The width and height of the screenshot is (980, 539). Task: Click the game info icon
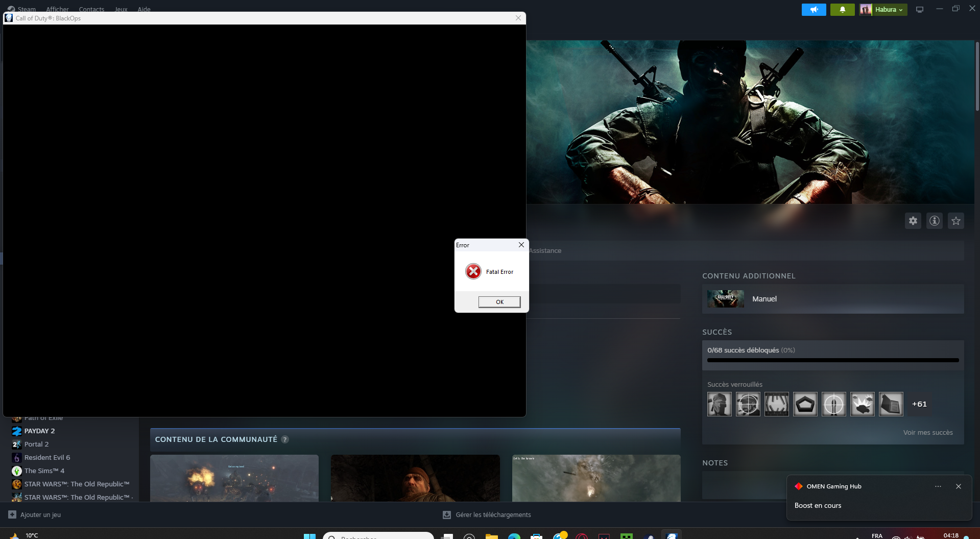pos(935,221)
